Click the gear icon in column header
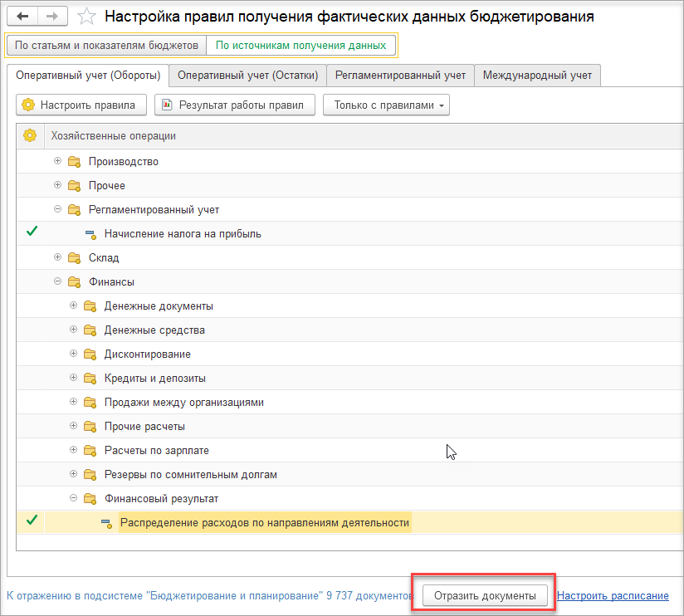Screen dimensions: 684x616 (30, 135)
